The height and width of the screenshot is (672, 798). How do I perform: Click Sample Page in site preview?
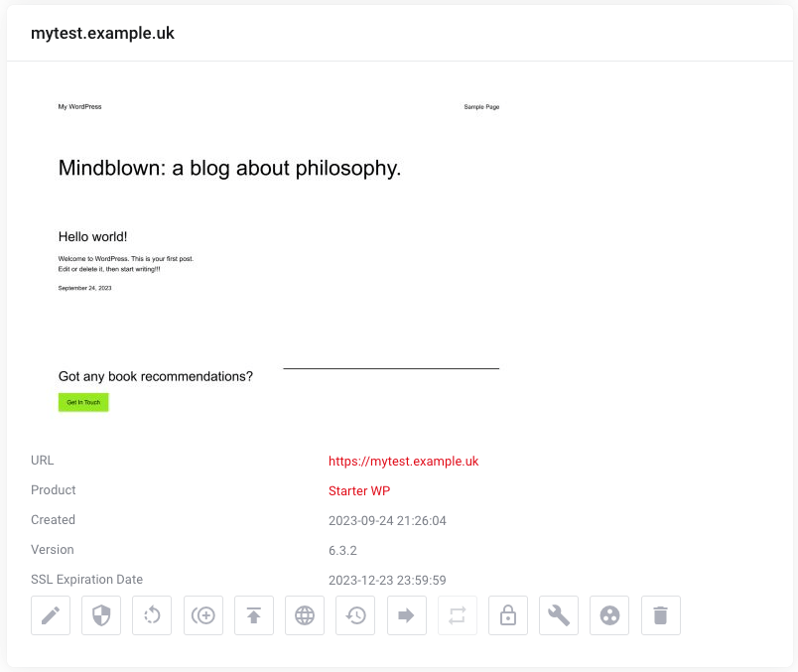coord(481,107)
